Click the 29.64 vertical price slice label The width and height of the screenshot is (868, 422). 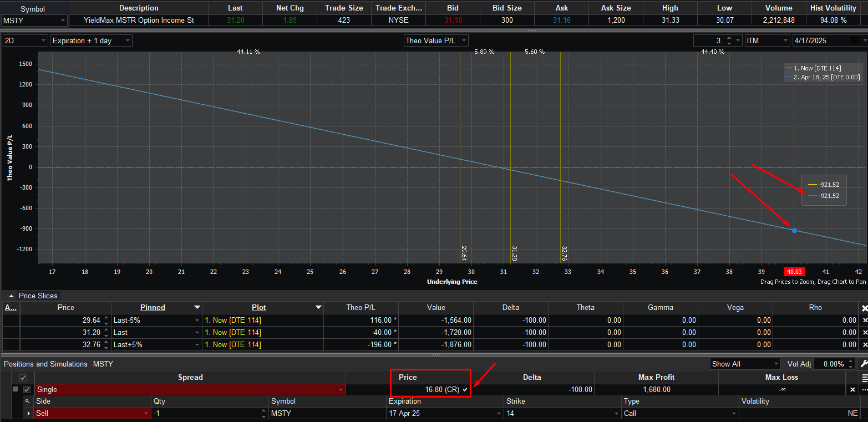pos(464,253)
